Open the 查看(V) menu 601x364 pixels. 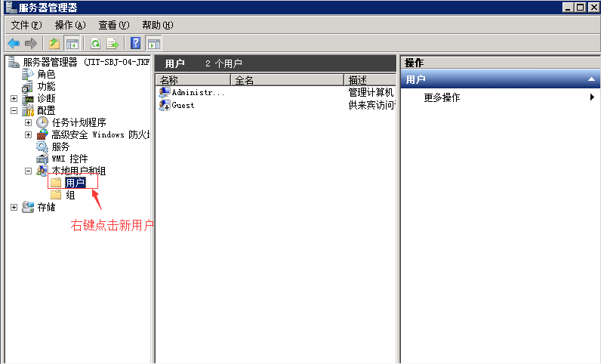[114, 25]
